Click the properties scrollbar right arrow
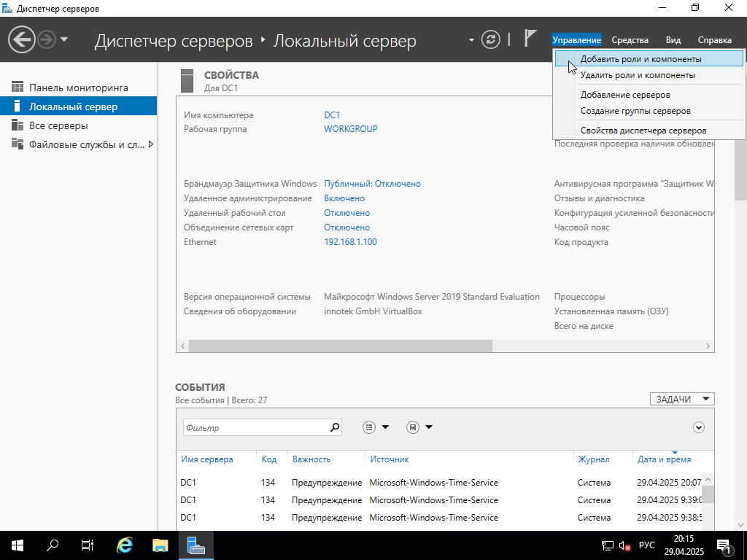This screenshot has width=747, height=560. (708, 346)
